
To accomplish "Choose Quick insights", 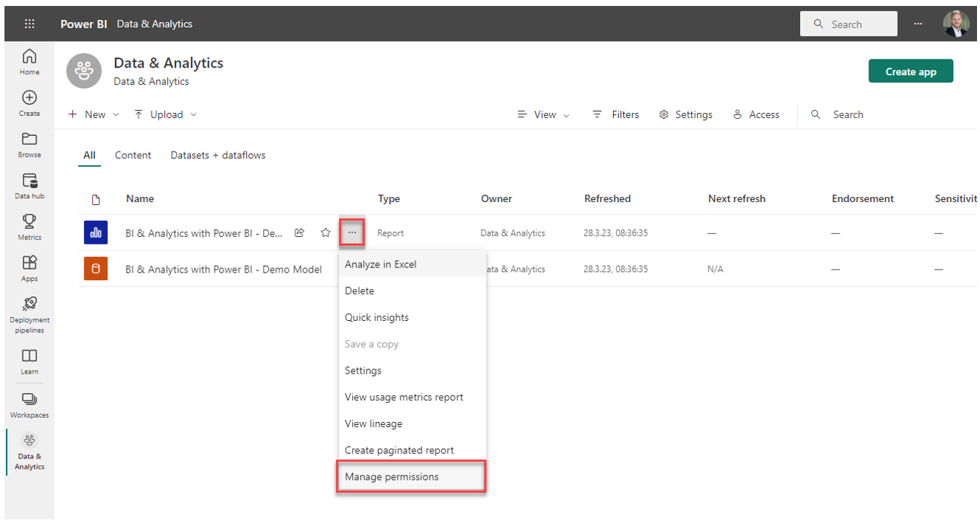I will click(412, 317).
